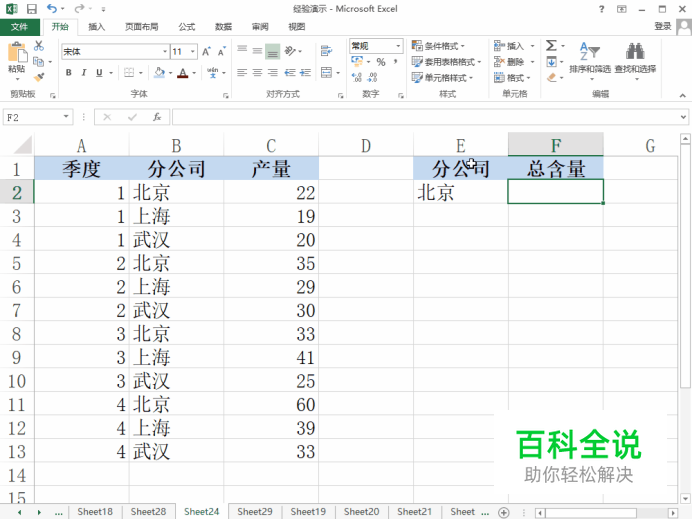Toggle Wrap Text button

[x=326, y=51]
